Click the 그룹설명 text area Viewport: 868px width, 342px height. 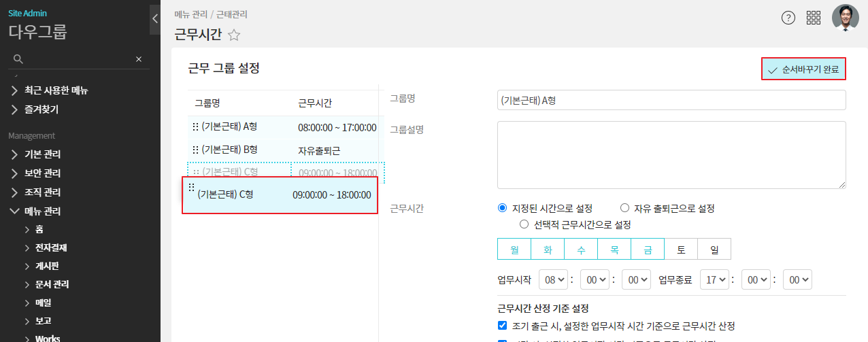pos(671,155)
